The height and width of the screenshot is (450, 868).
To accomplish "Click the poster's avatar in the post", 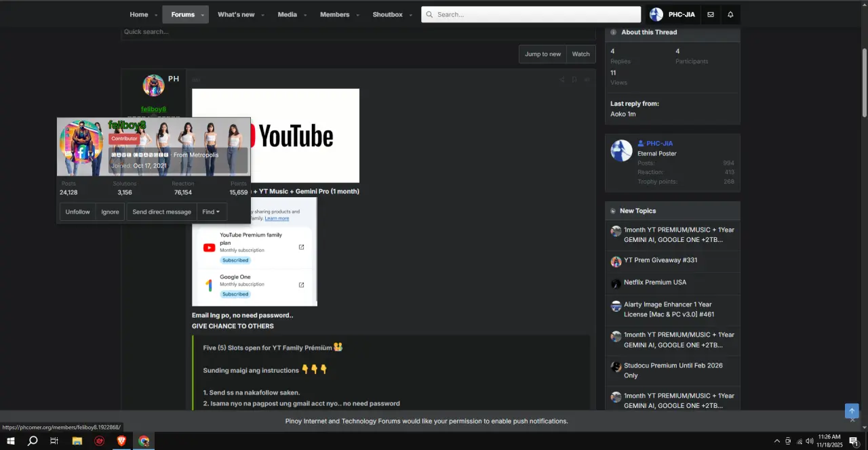I will (153, 85).
